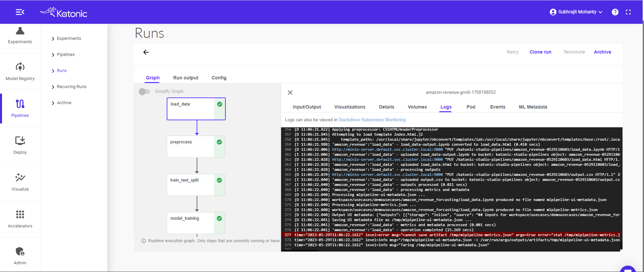Open the chat widget bubble
The width and height of the screenshot is (644, 272).
(628, 269)
